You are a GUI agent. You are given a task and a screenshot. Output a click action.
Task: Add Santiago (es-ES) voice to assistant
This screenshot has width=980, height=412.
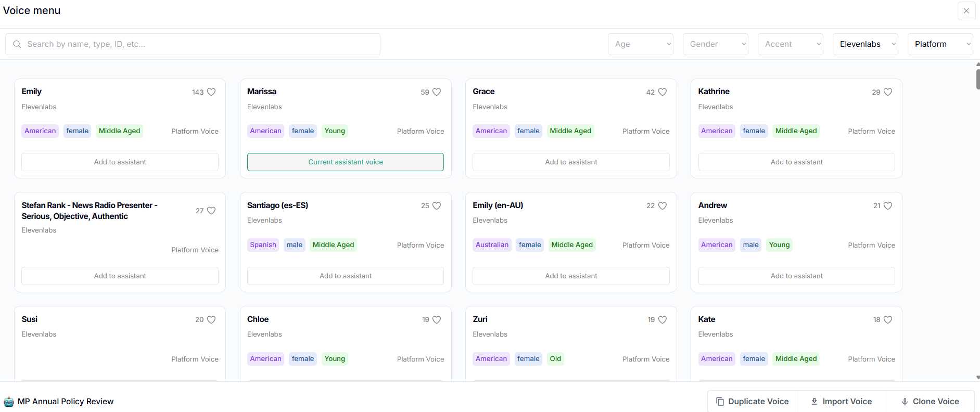pyautogui.click(x=346, y=276)
